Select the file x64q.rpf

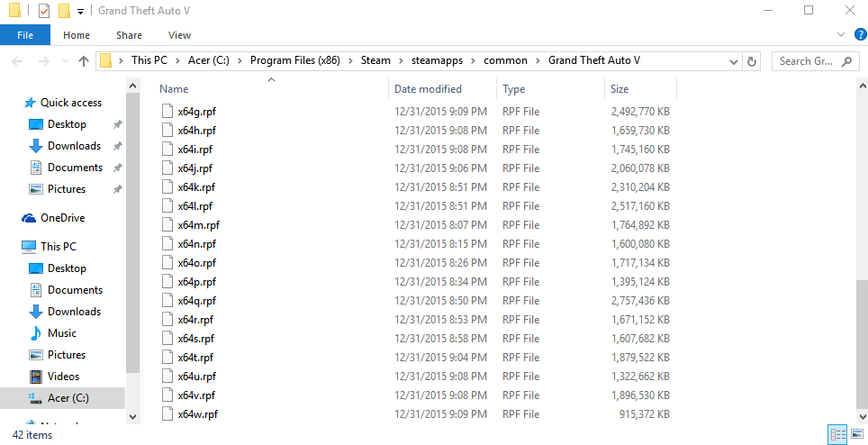point(197,301)
